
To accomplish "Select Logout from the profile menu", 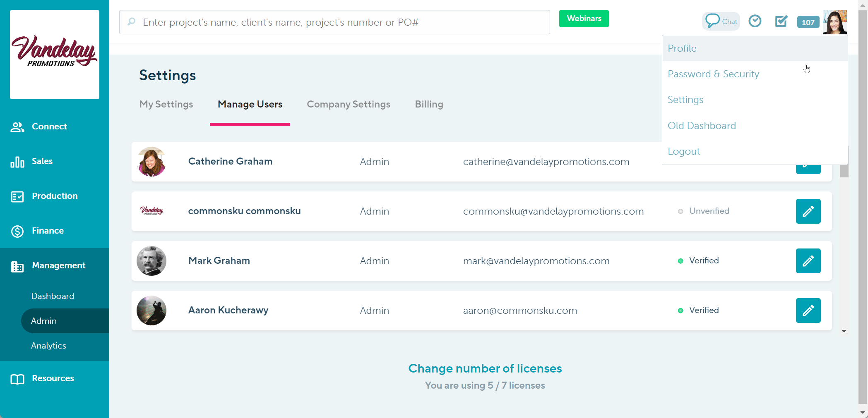I will point(683,151).
